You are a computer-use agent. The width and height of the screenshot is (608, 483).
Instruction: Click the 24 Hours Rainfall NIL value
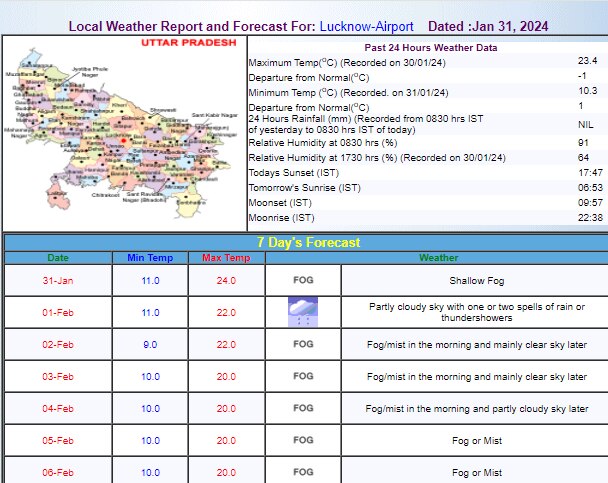click(x=586, y=124)
